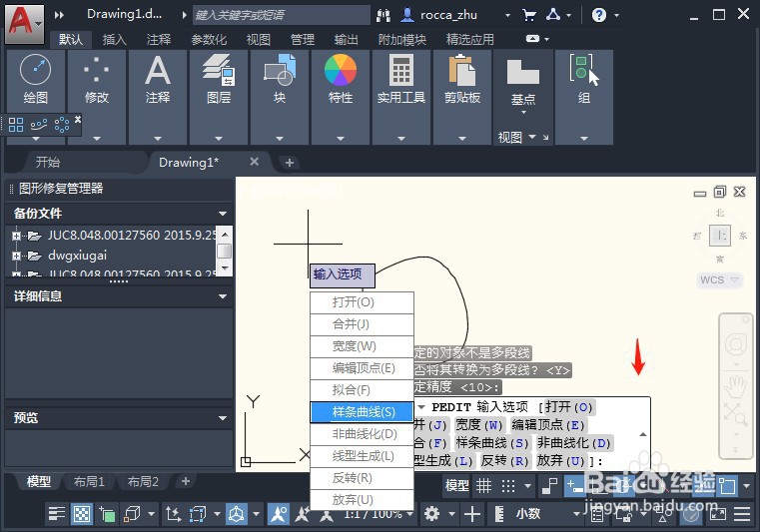The height and width of the screenshot is (532, 760).
Task: Click the 模型 model space button in status bar
Action: 456,485
